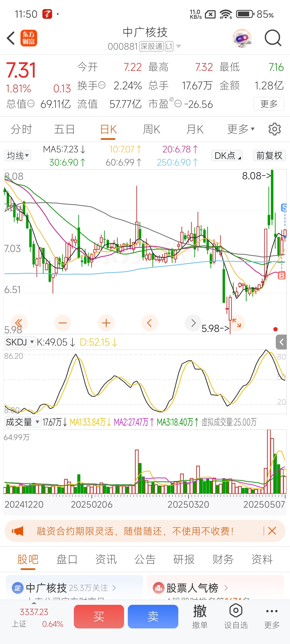
Task: Tap the L1 level tag
Action: click(169, 46)
